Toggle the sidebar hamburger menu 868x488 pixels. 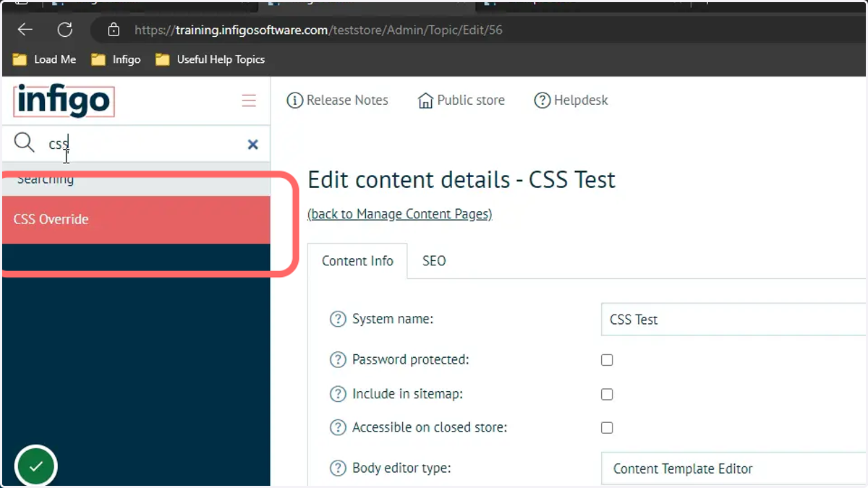click(x=249, y=100)
